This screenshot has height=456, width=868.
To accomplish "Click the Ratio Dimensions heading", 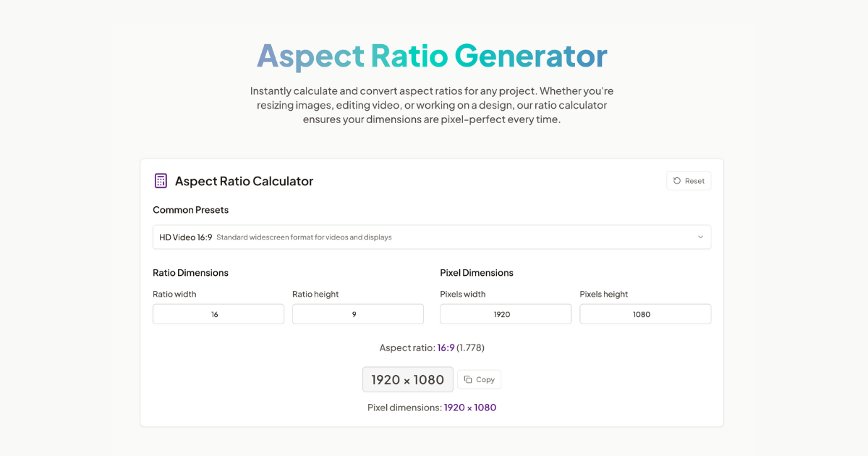I will click(190, 273).
